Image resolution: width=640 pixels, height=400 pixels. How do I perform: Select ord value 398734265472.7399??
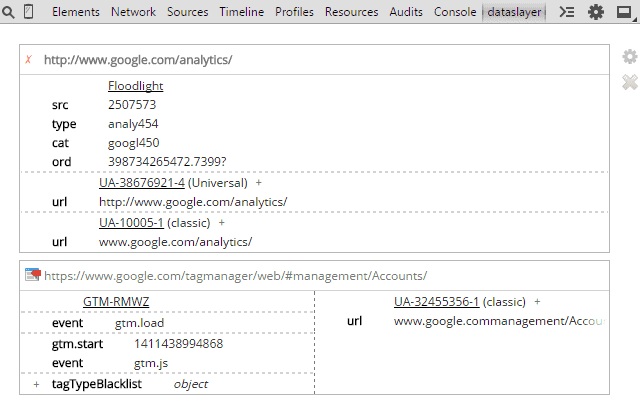[x=167, y=162]
